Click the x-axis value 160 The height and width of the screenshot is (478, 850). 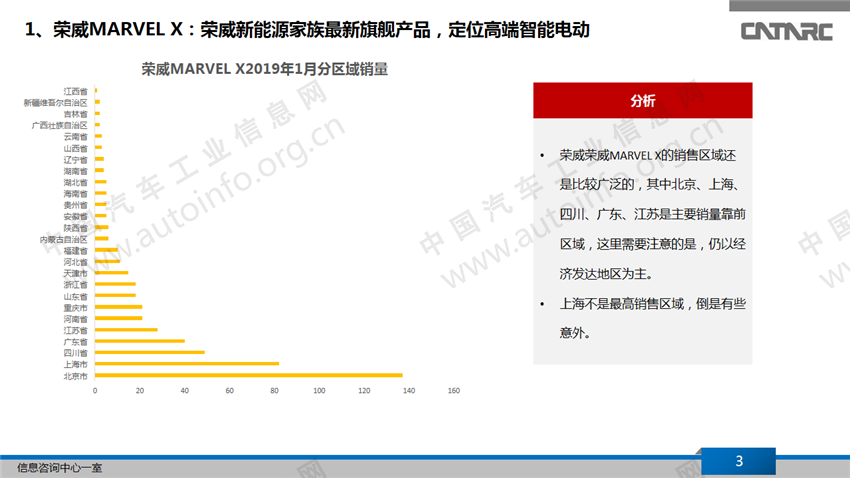(x=454, y=391)
